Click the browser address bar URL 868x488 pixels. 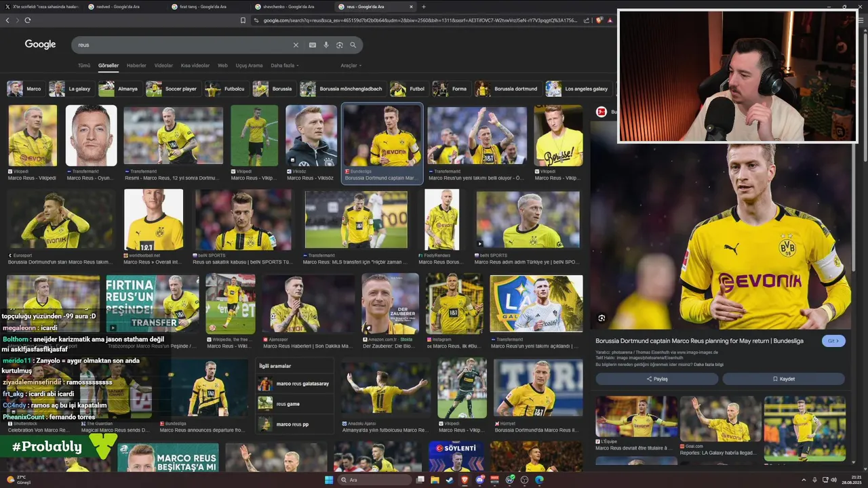tap(420, 20)
